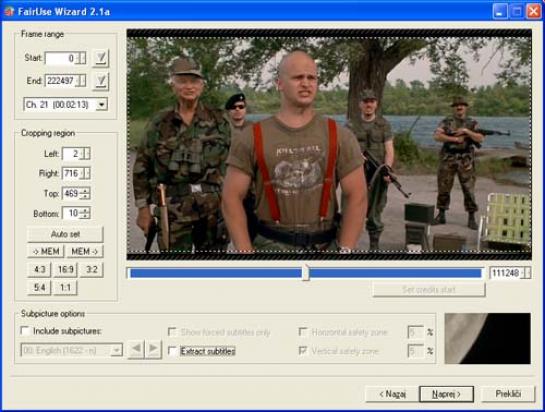Click the Auto set button
The height and width of the screenshot is (412, 545).
click(x=65, y=234)
